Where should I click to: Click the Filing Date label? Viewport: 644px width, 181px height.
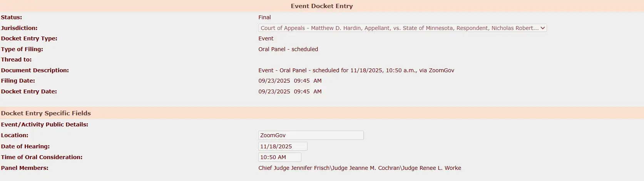click(x=18, y=81)
